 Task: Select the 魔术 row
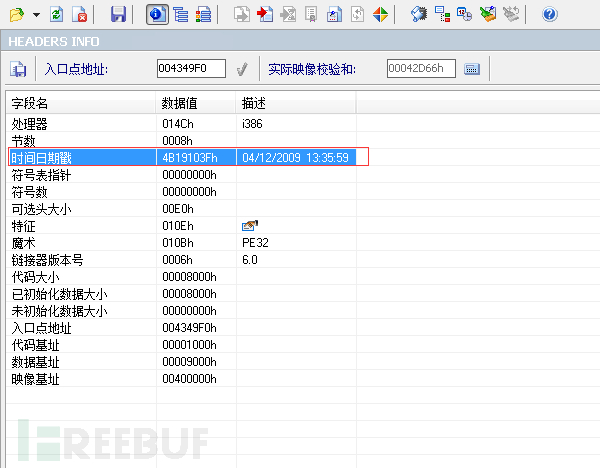181,243
